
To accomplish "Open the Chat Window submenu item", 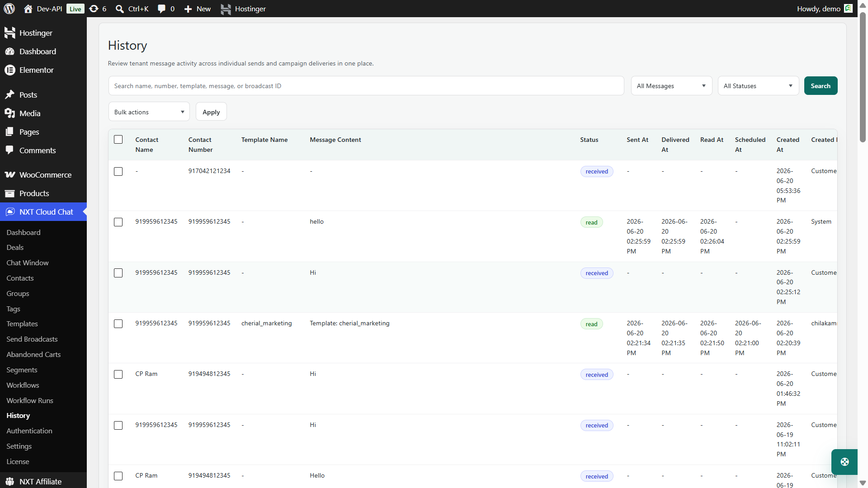I will click(28, 263).
